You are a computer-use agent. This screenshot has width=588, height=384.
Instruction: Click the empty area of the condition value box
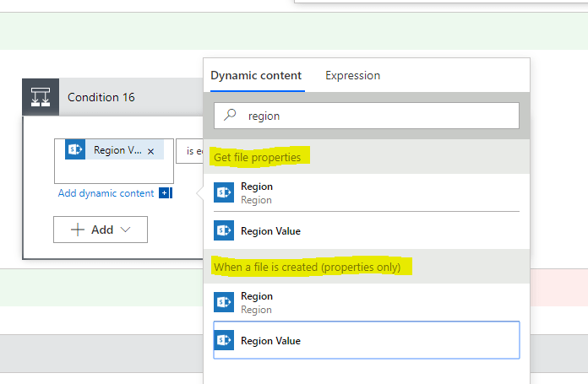point(113,173)
